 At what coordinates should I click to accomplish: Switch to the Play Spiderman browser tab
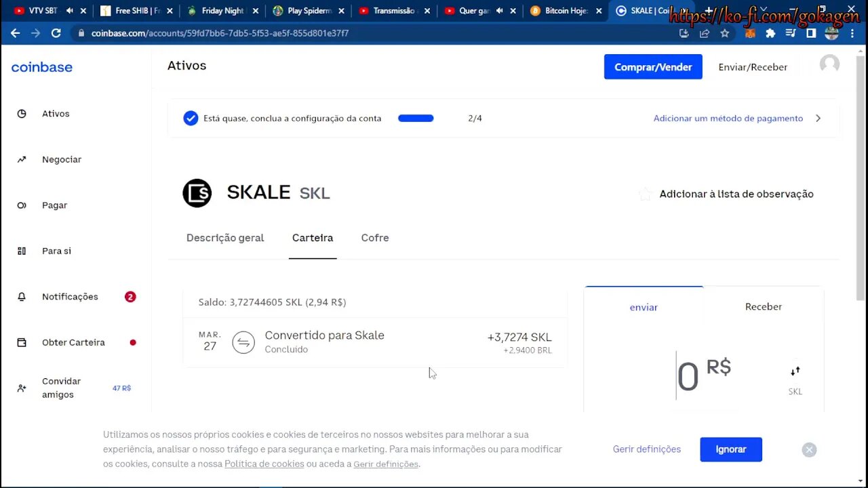(309, 11)
